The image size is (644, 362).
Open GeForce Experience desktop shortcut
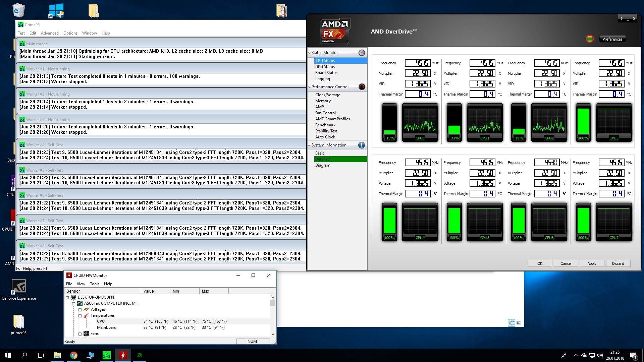pyautogui.click(x=18, y=287)
